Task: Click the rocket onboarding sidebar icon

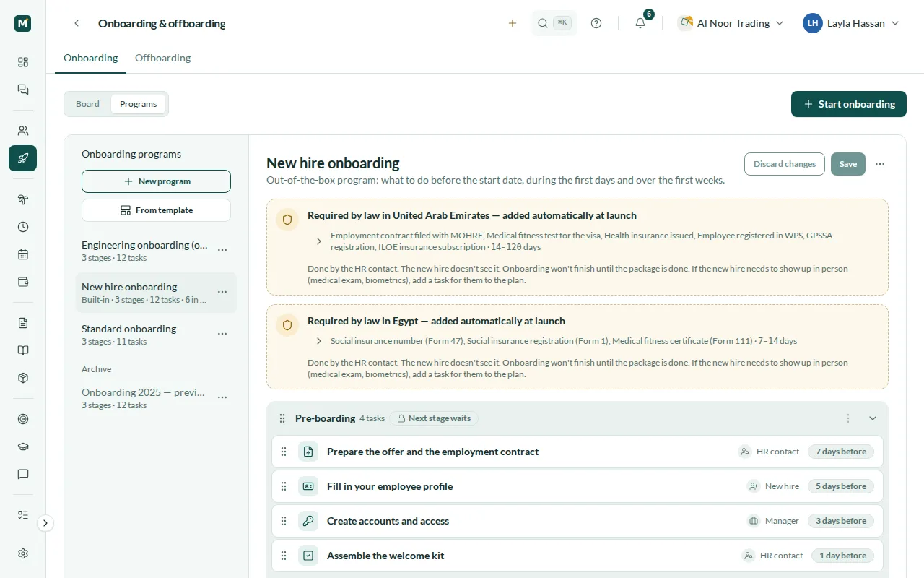Action: [x=23, y=158]
